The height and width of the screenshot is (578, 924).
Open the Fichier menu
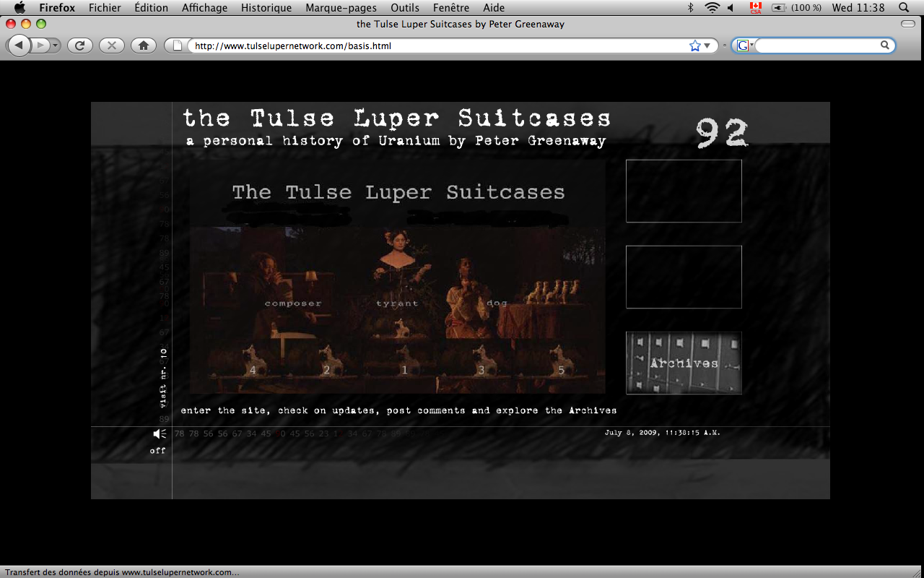click(x=105, y=8)
